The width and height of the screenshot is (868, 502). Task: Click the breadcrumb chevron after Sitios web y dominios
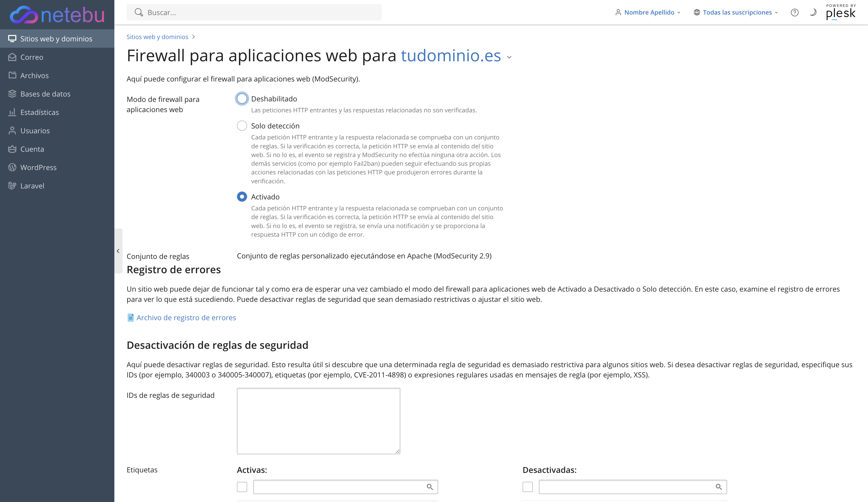pos(194,37)
